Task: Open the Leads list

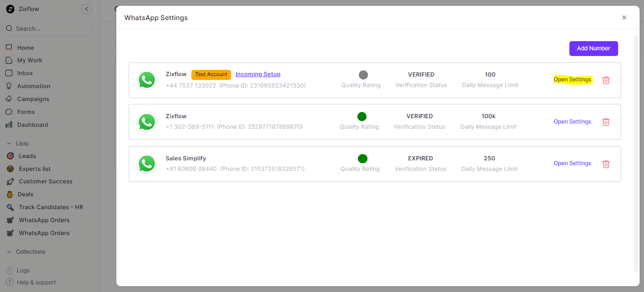Action: pos(27,156)
